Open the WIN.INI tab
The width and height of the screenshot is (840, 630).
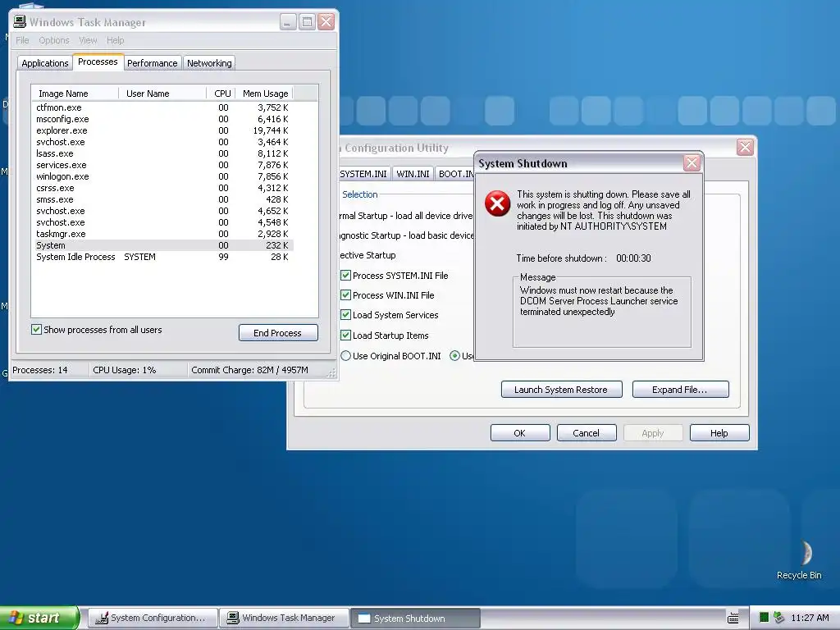pyautogui.click(x=413, y=174)
